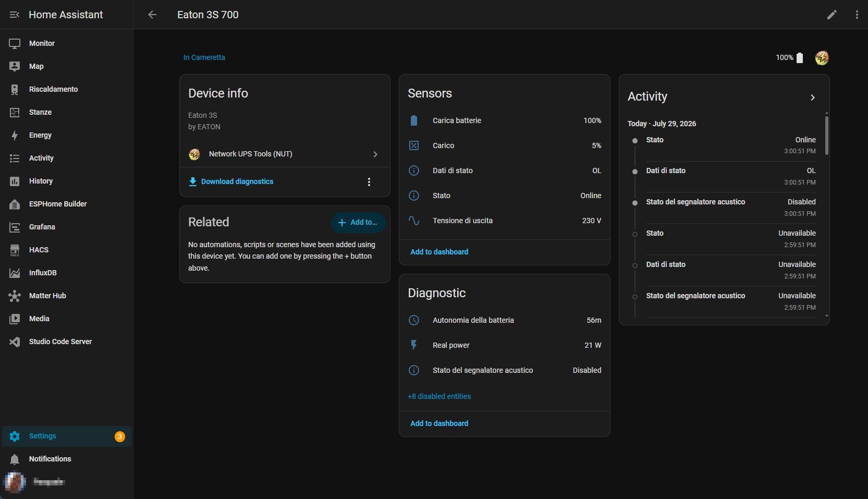Go back using the arrow icon
This screenshot has height=499, width=868.
click(x=152, y=15)
